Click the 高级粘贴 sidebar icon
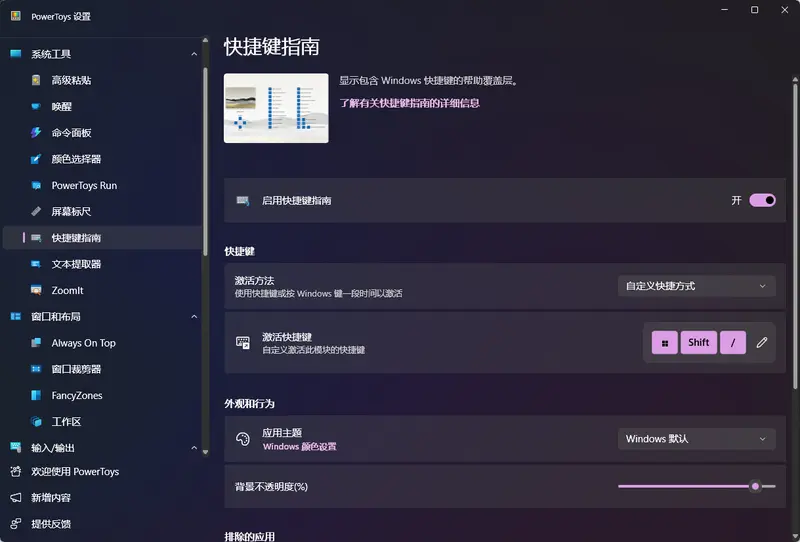 click(x=36, y=80)
